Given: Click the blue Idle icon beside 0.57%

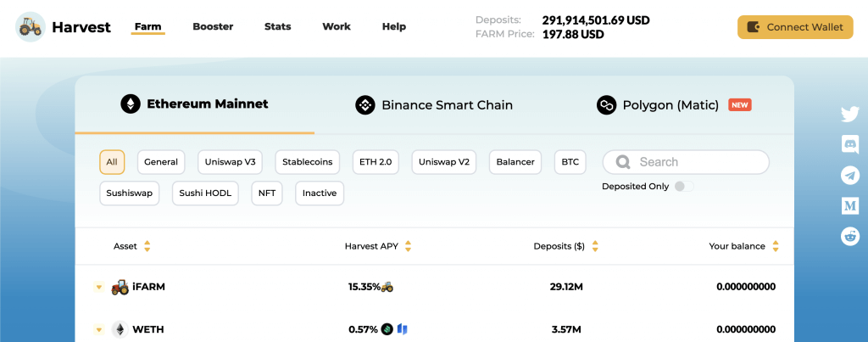Looking at the screenshot, I should pos(403,329).
